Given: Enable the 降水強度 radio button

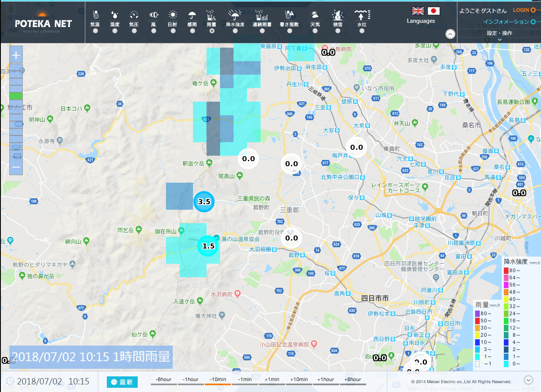Looking at the screenshot, I should 235,31.
